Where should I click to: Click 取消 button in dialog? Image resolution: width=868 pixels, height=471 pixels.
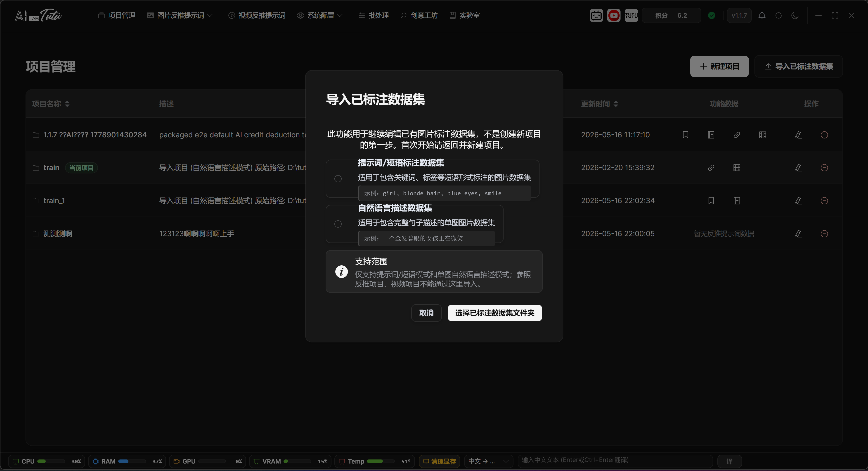coord(426,313)
